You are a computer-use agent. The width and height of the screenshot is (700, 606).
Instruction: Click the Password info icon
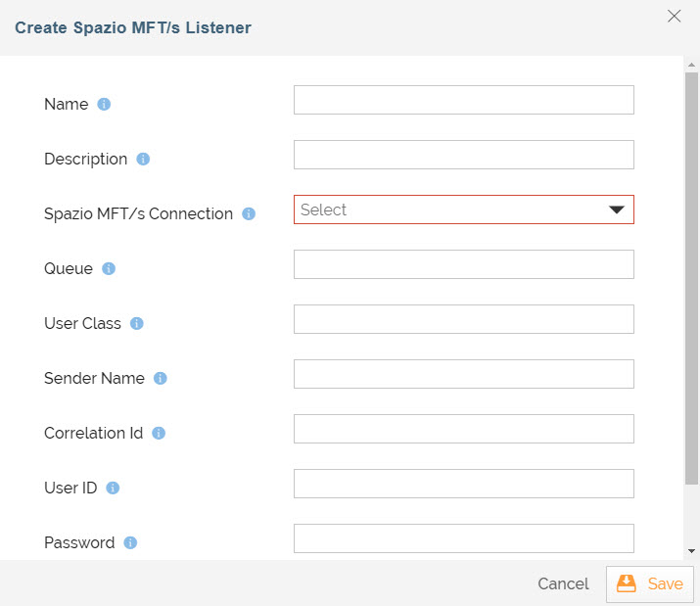(x=130, y=542)
